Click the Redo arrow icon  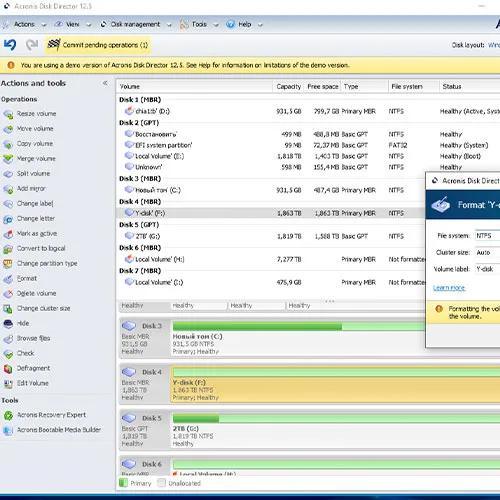32,45
